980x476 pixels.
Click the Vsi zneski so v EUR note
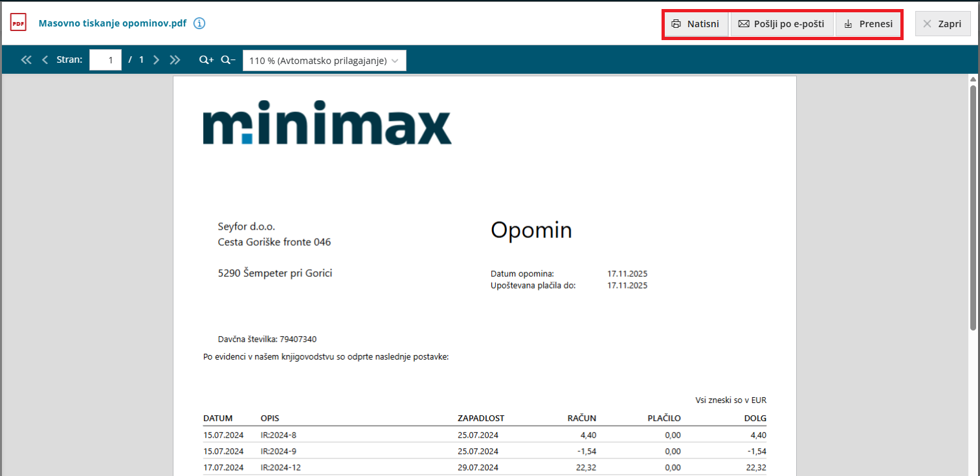point(731,400)
